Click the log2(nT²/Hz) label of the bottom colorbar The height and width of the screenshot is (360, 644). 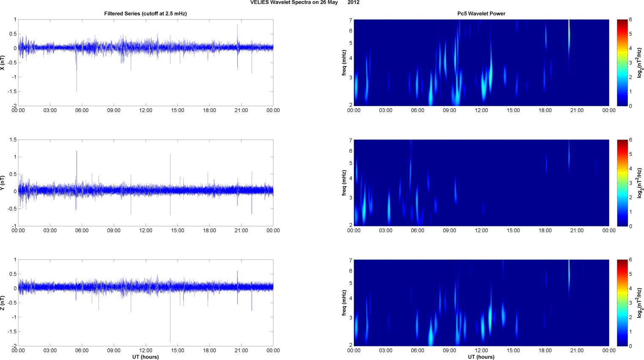(x=640, y=303)
